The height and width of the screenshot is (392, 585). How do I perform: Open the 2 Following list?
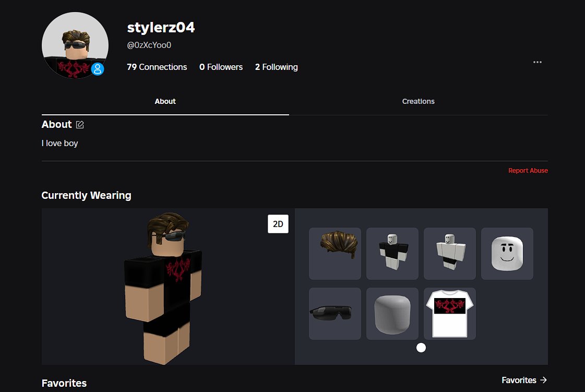click(x=277, y=67)
